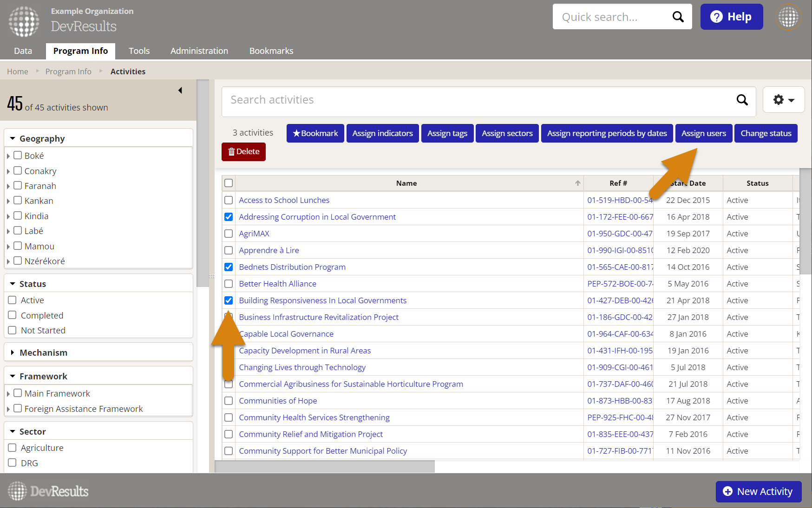Click Assign sectors button

(x=507, y=133)
